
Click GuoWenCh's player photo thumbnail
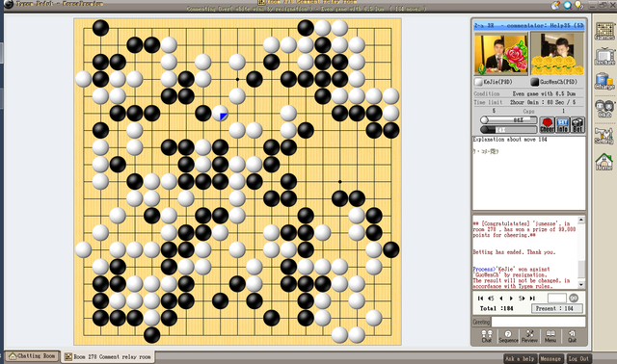click(557, 54)
